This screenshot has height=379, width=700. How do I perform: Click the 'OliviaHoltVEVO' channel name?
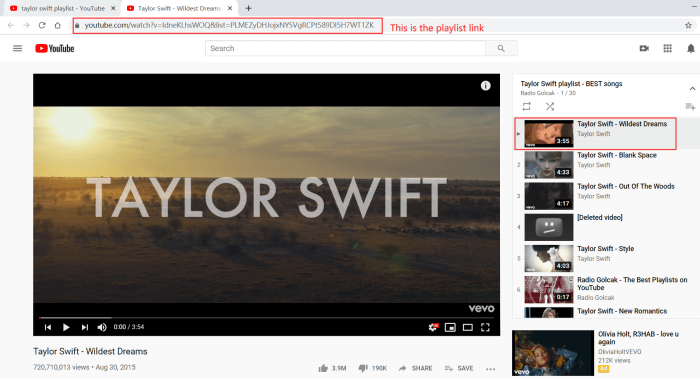pos(620,352)
